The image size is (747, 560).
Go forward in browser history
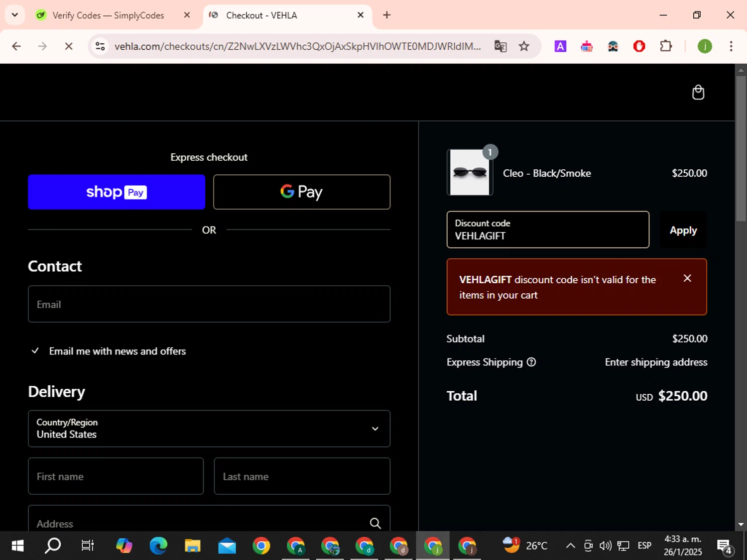click(42, 46)
